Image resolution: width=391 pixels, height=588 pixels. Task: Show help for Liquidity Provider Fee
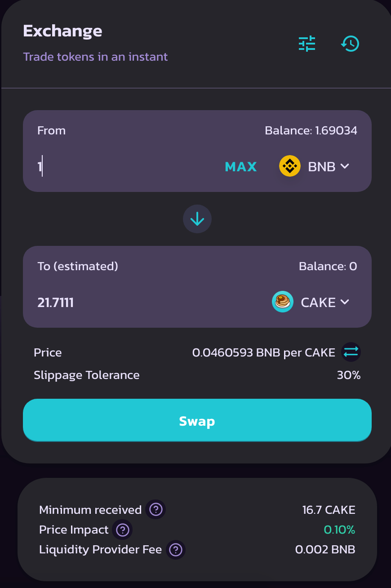[176, 549]
